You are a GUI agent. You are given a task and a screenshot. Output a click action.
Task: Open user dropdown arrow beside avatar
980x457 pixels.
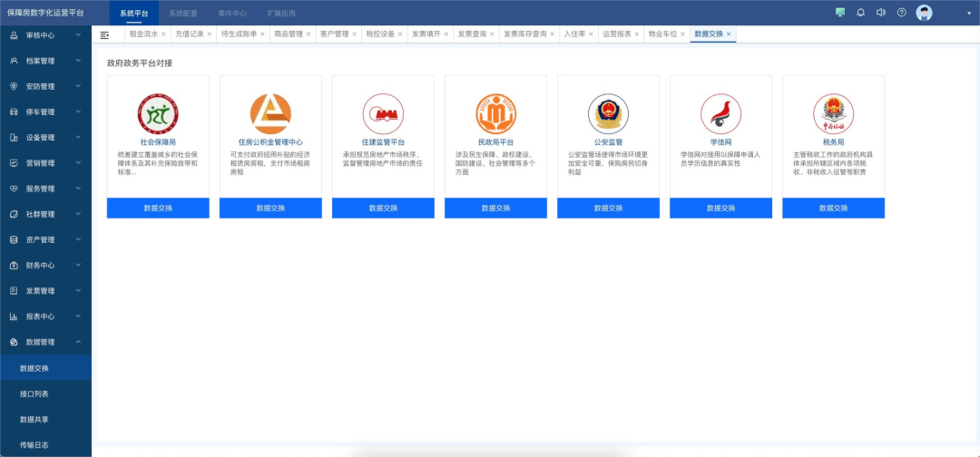969,13
